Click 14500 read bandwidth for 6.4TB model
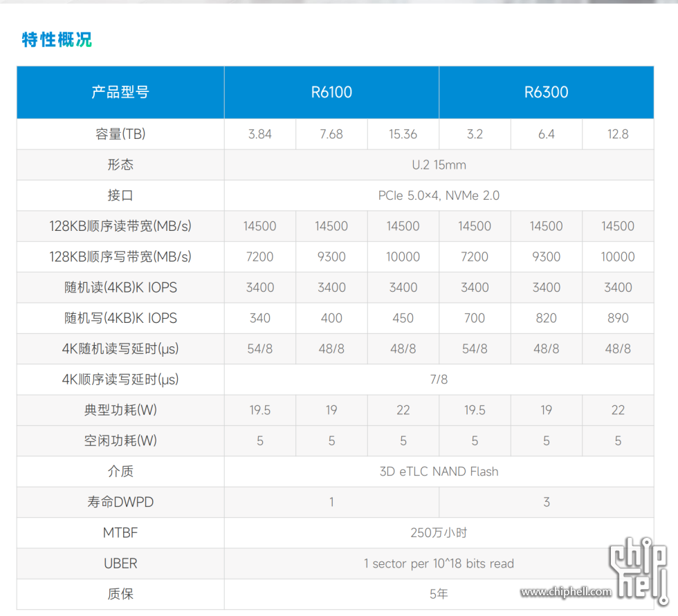Viewport: 678px width, 616px height. pos(546,226)
